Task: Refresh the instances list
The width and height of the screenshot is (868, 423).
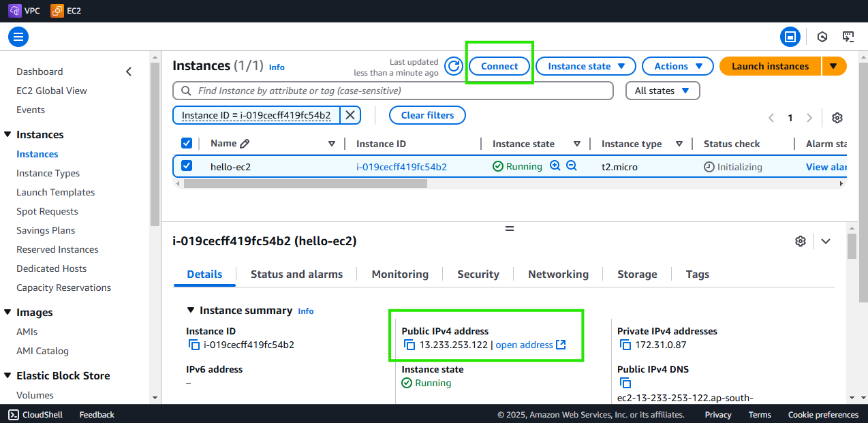Action: point(453,66)
